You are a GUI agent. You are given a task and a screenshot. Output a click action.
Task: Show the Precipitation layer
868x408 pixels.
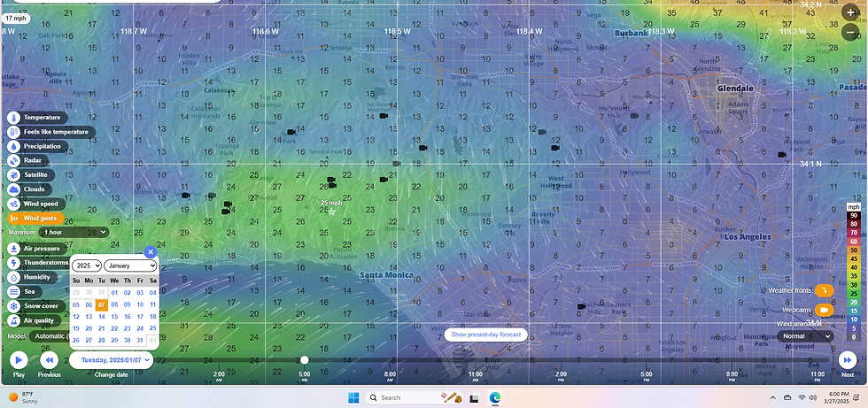(37, 147)
